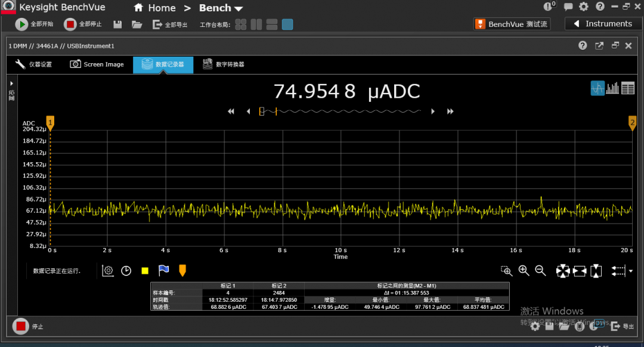Open the cursor options dropdown arrow
Viewport: 644px width, 347px height.
(631, 271)
